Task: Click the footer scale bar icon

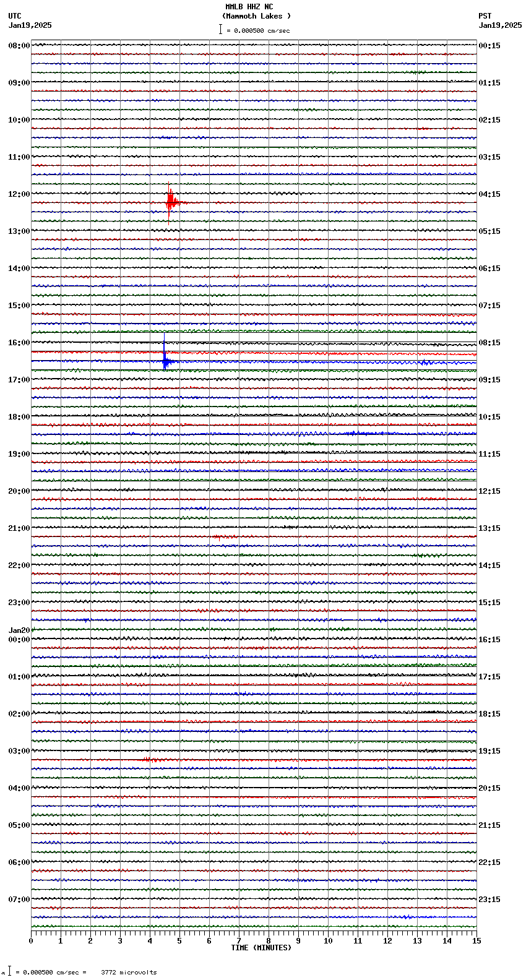Action: point(9,971)
